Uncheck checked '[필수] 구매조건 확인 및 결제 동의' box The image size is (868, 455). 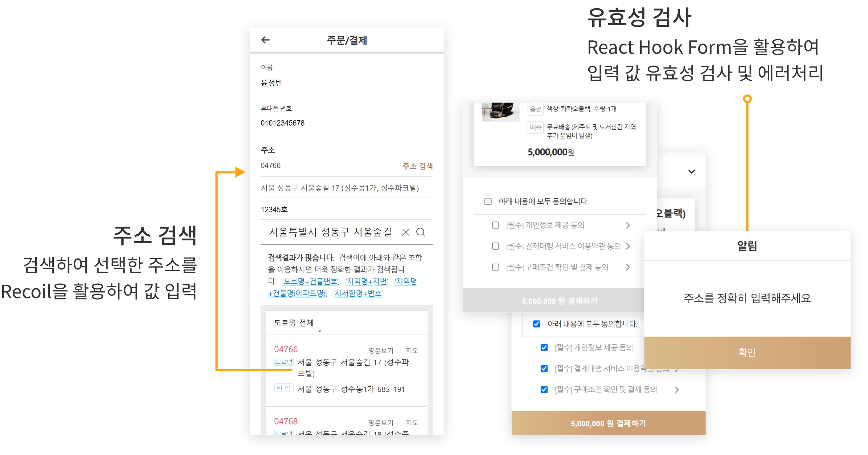click(544, 390)
